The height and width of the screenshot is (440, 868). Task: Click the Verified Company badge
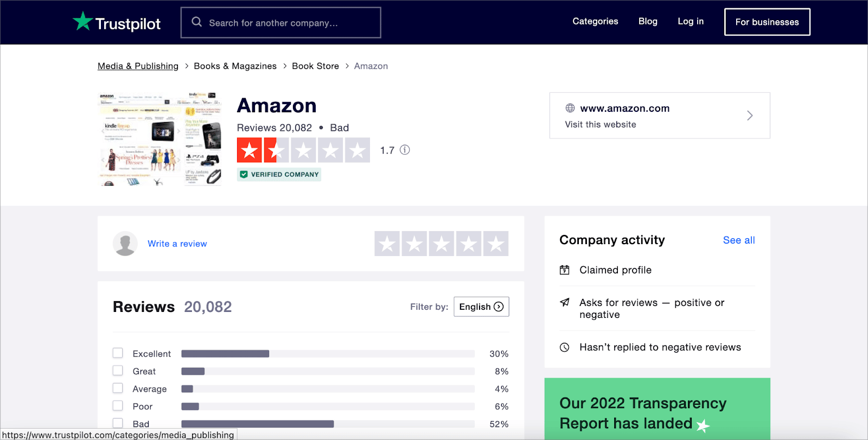279,174
